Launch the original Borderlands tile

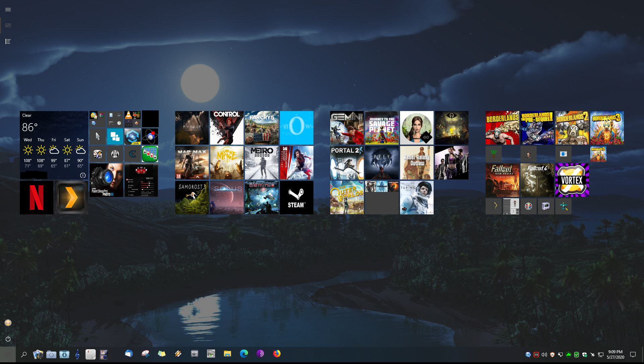(x=502, y=128)
